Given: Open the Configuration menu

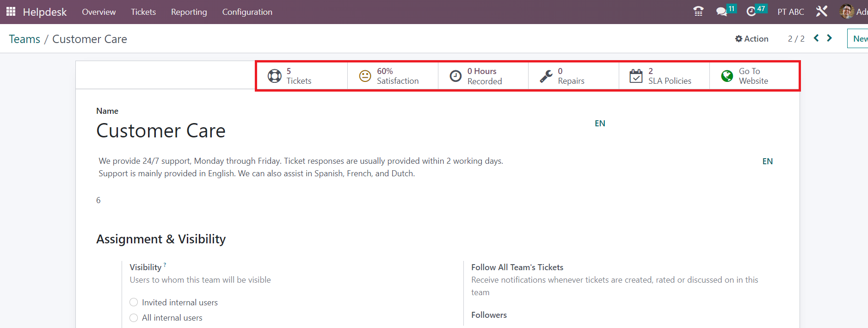Looking at the screenshot, I should click(x=247, y=12).
